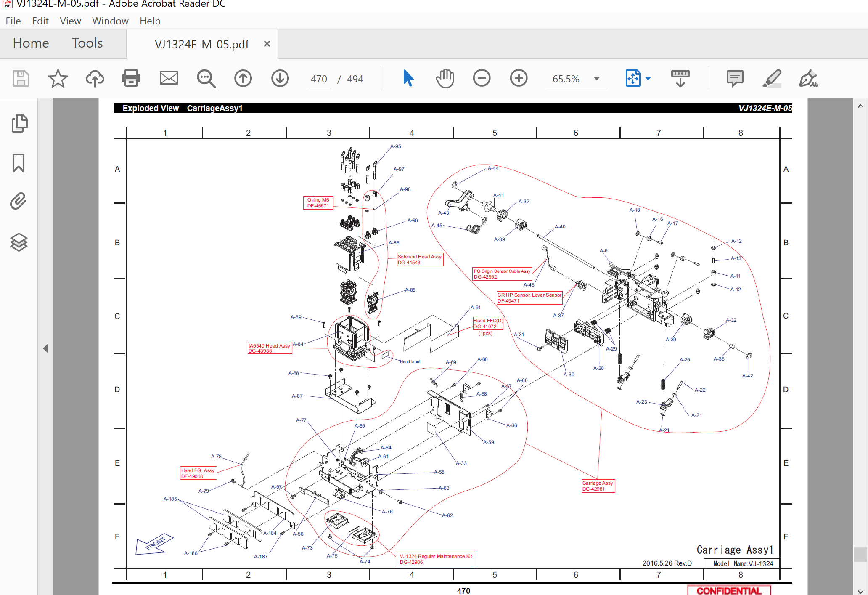This screenshot has width=868, height=595.
Task: Open the layers panel
Action: [19, 242]
